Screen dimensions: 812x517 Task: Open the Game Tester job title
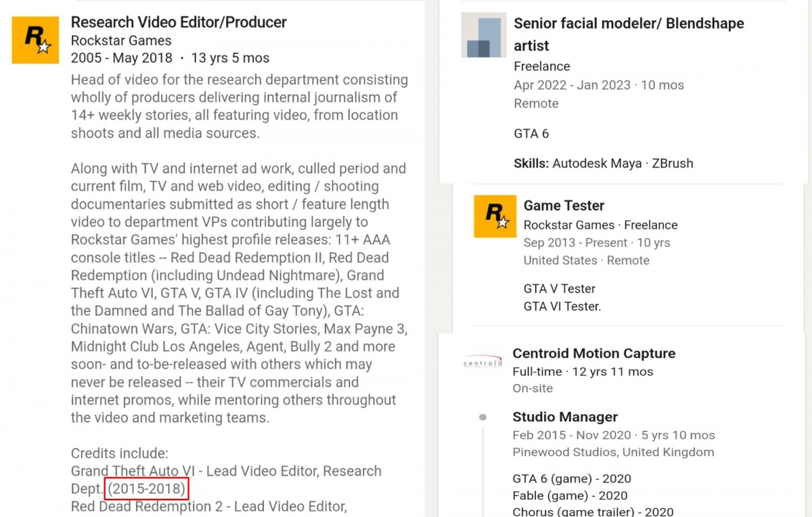pyautogui.click(x=564, y=206)
